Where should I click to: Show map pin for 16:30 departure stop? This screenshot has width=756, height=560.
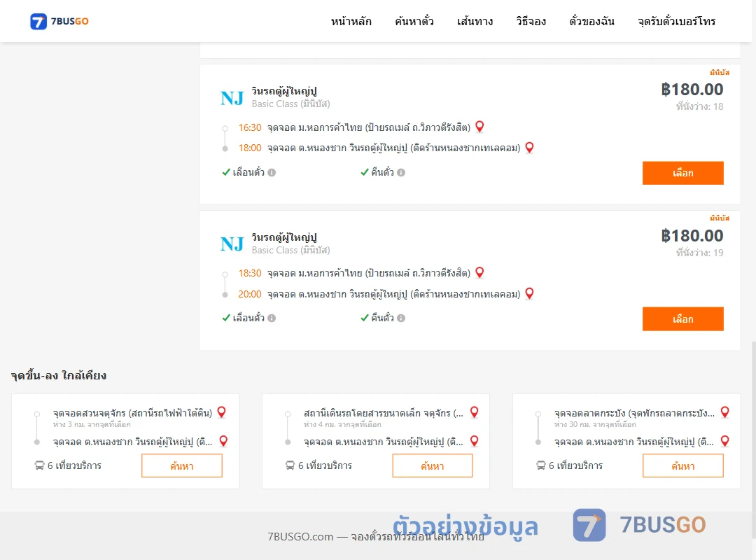pyautogui.click(x=479, y=127)
